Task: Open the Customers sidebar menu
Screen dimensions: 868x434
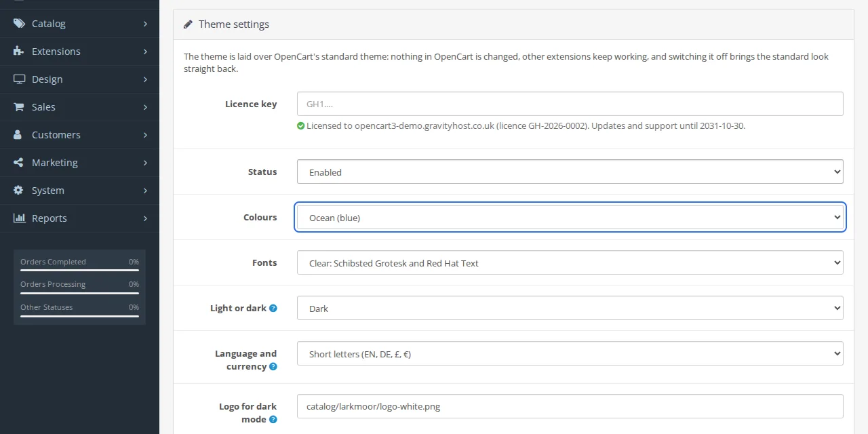Action: [79, 135]
